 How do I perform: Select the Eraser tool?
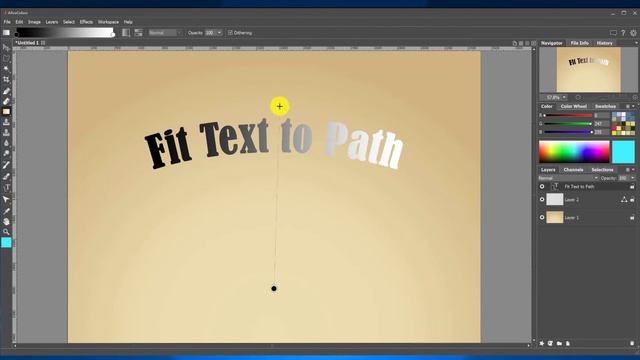coord(6,101)
